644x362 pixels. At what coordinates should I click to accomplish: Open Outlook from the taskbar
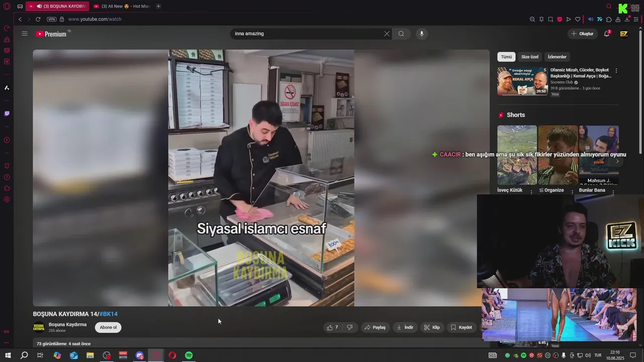73,355
